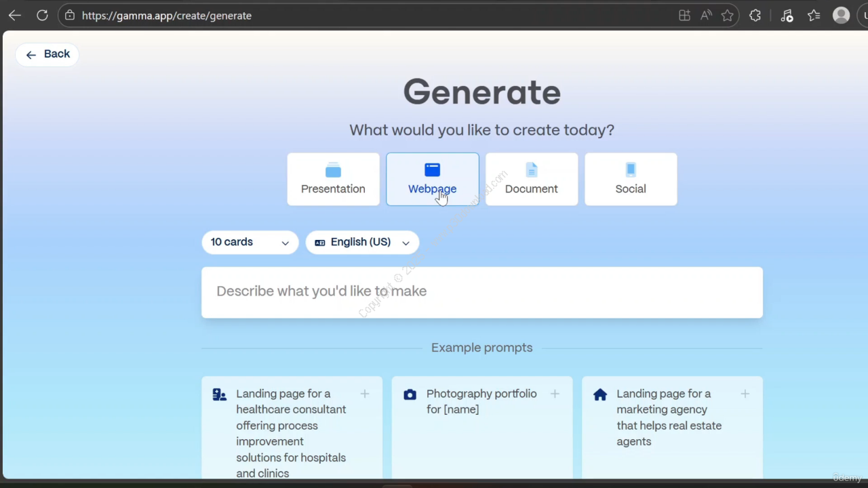Open the English (US) language dropdown

[x=362, y=242]
